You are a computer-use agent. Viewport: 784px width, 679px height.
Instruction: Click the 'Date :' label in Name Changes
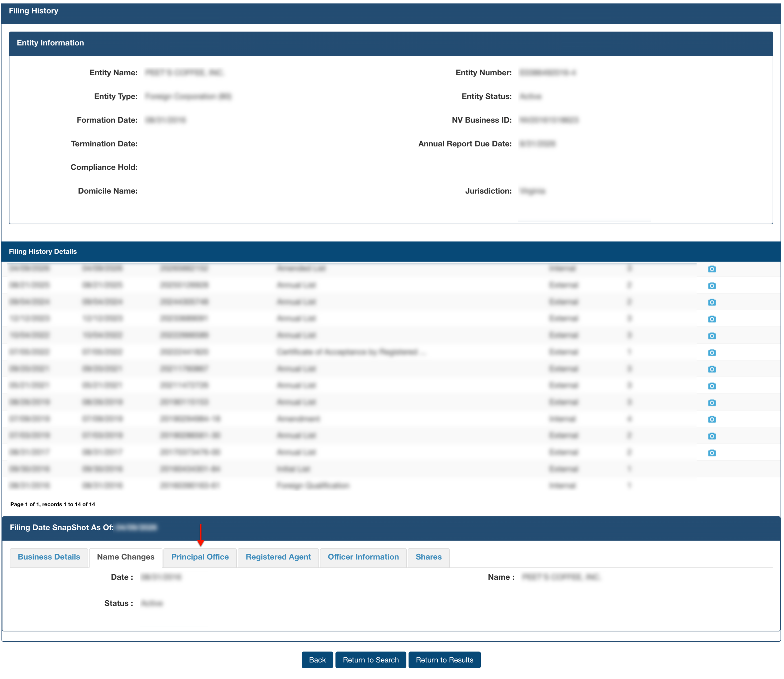click(x=122, y=577)
